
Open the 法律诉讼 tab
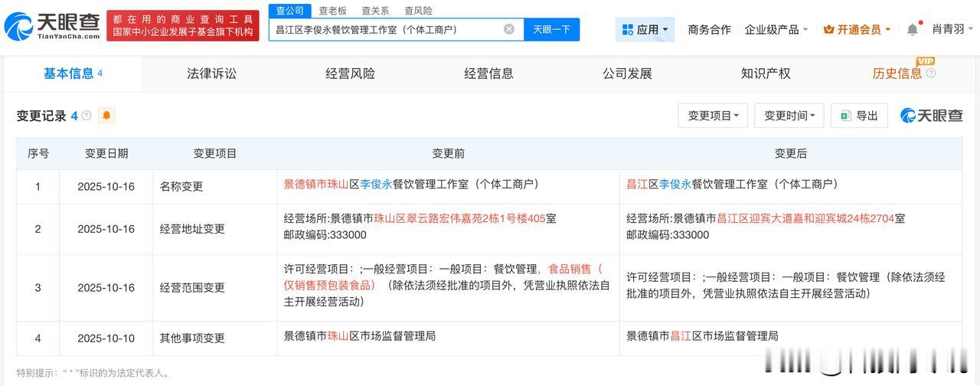coord(212,74)
